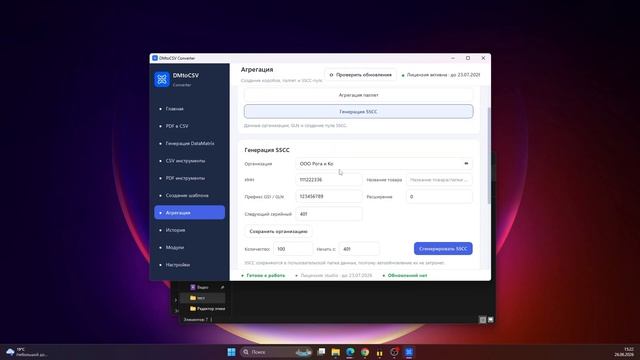Switch Explorer window to large icons view
Image resolution: width=640 pixels, height=360 pixels.
(x=491, y=320)
